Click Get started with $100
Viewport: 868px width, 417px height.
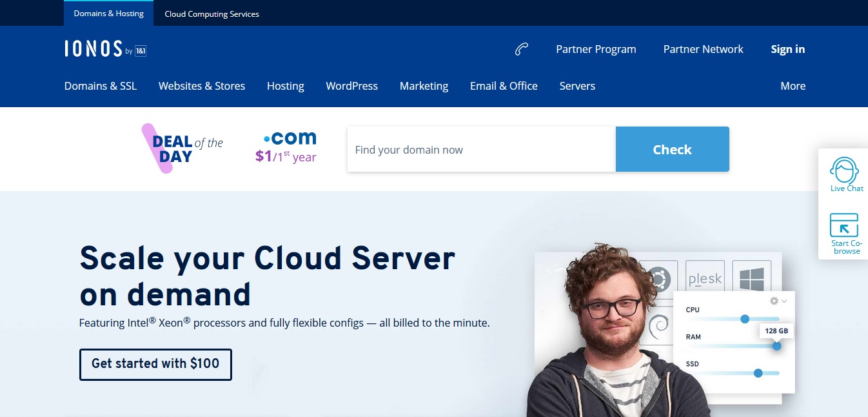click(155, 364)
